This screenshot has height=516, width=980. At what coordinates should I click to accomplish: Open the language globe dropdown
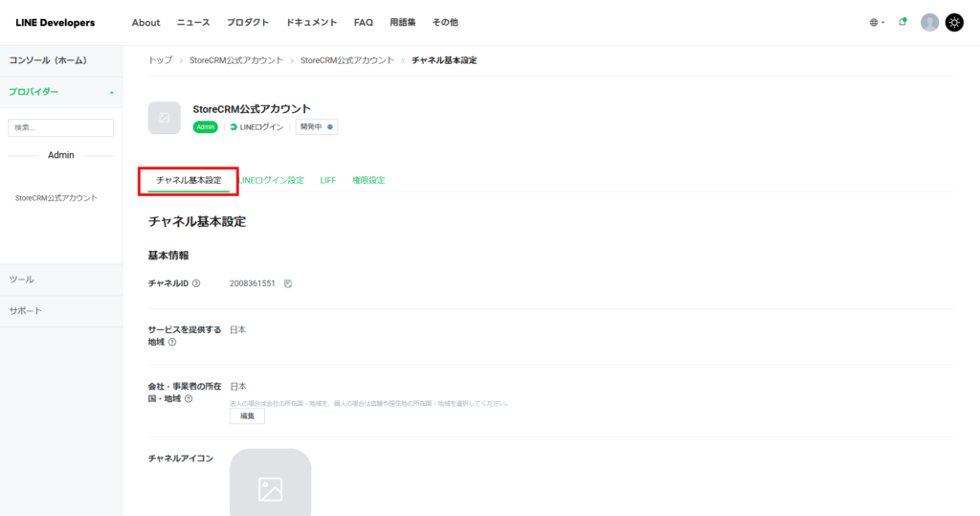click(x=877, y=22)
